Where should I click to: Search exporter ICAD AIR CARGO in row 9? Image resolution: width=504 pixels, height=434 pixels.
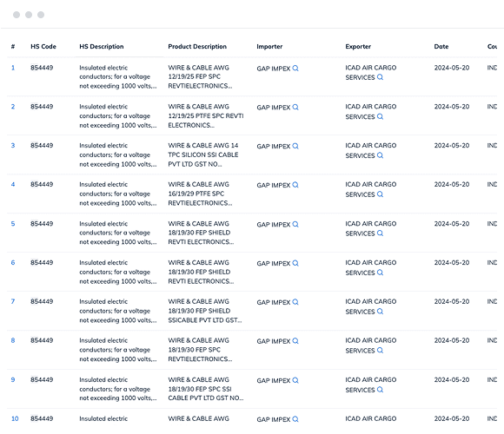(x=380, y=390)
